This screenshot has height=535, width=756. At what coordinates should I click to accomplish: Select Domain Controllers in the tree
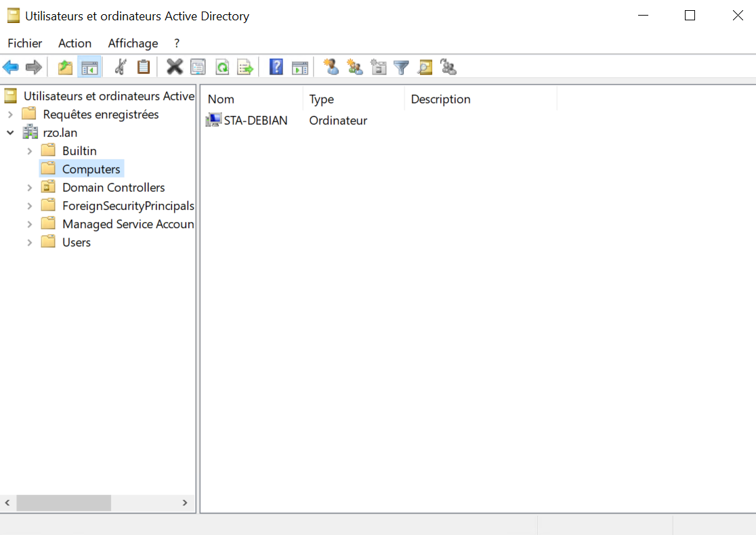coord(113,188)
